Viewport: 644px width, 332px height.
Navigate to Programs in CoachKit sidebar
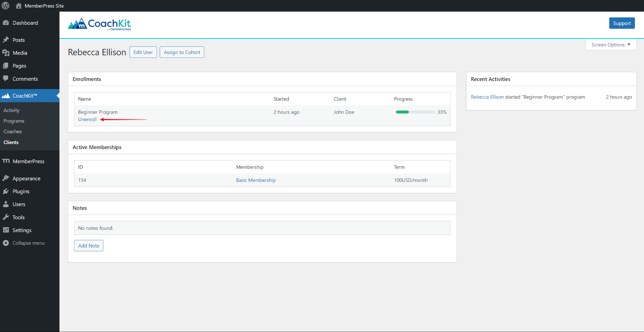pos(14,121)
